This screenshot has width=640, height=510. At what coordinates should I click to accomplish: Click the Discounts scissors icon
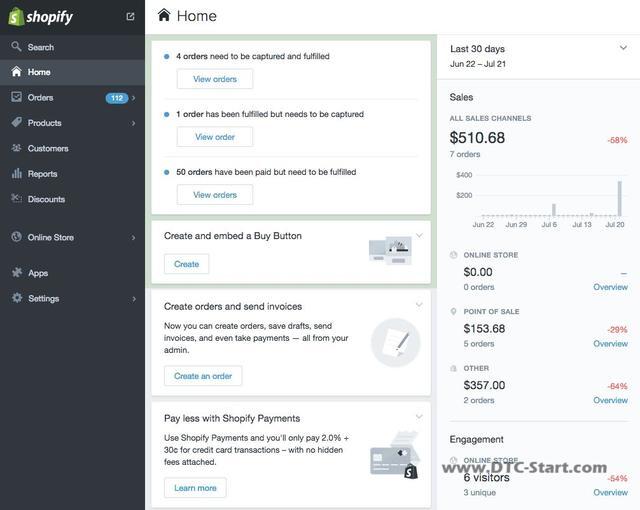(16, 198)
